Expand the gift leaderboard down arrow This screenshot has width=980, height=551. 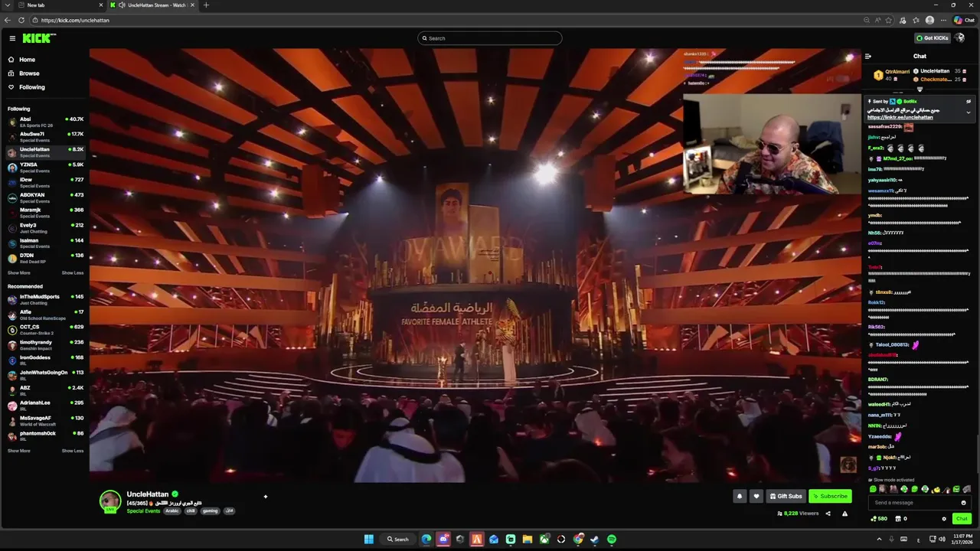pos(920,90)
